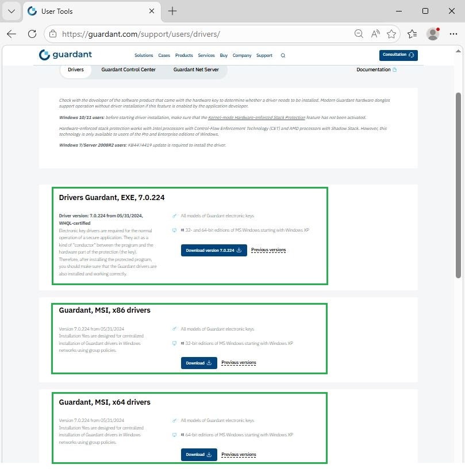Image resolution: width=465 pixels, height=476 pixels.
Task: Click the Consultation button
Action: [x=398, y=55]
